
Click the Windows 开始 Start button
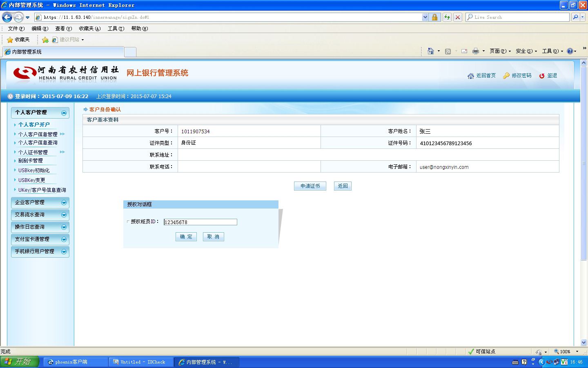tap(19, 362)
